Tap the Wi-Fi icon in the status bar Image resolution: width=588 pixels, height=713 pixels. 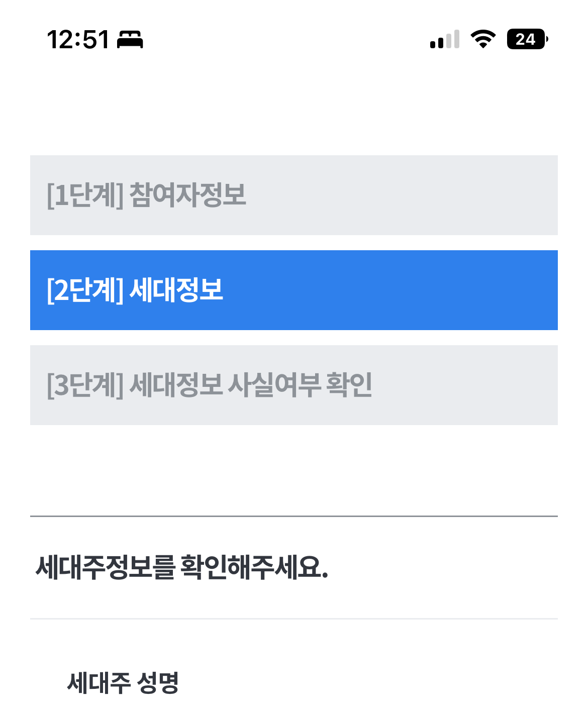[x=484, y=39]
